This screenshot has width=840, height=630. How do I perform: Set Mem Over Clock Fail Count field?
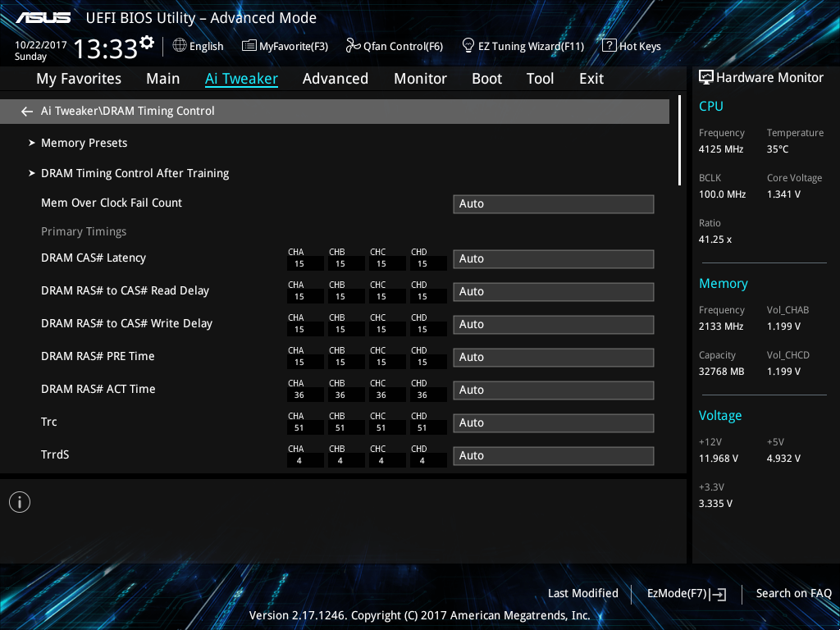(x=554, y=204)
